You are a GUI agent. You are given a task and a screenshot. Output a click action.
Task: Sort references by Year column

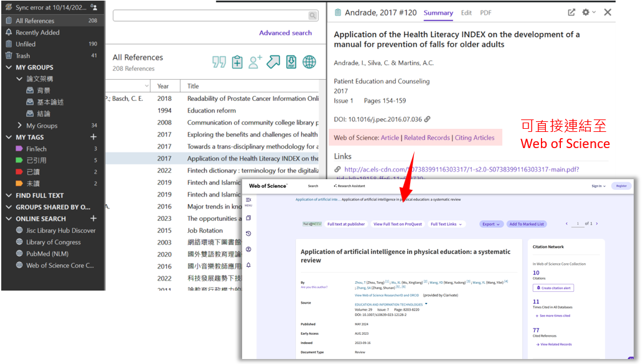click(163, 86)
